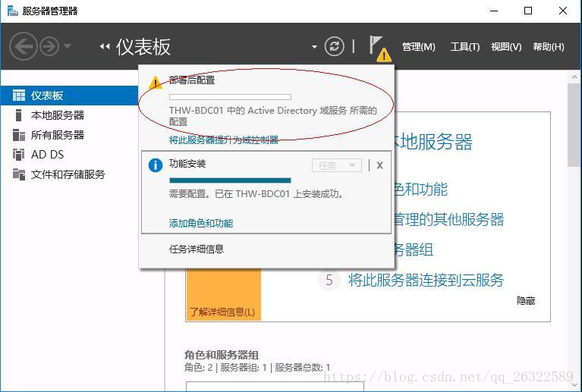
Task: Select 仪表板 in the left sidebar
Action: 69,96
